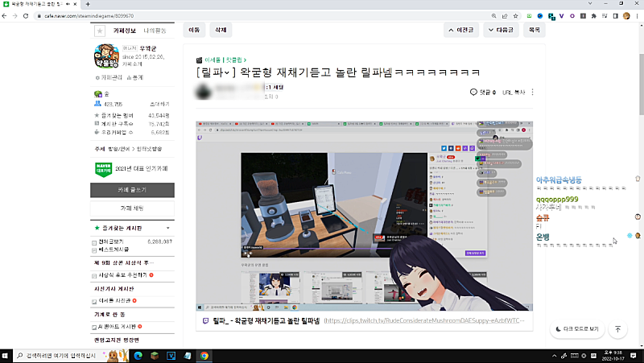
Task: Go to previous post with 이전글
Action: (463, 30)
